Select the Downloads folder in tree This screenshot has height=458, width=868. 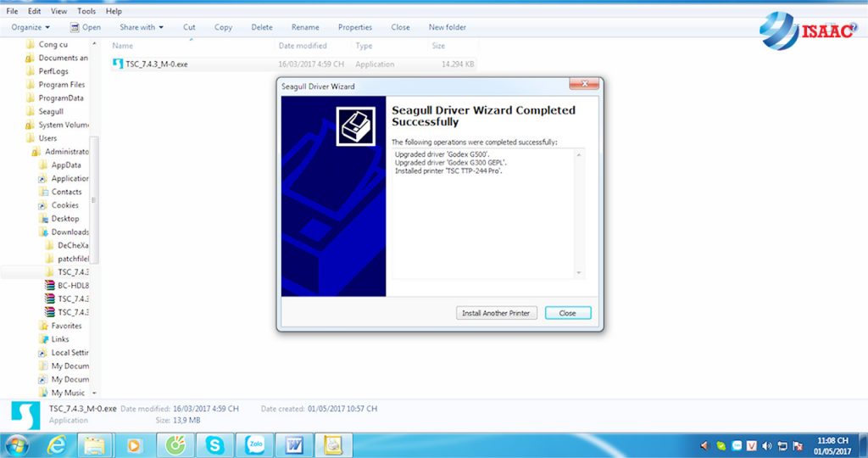click(x=70, y=232)
